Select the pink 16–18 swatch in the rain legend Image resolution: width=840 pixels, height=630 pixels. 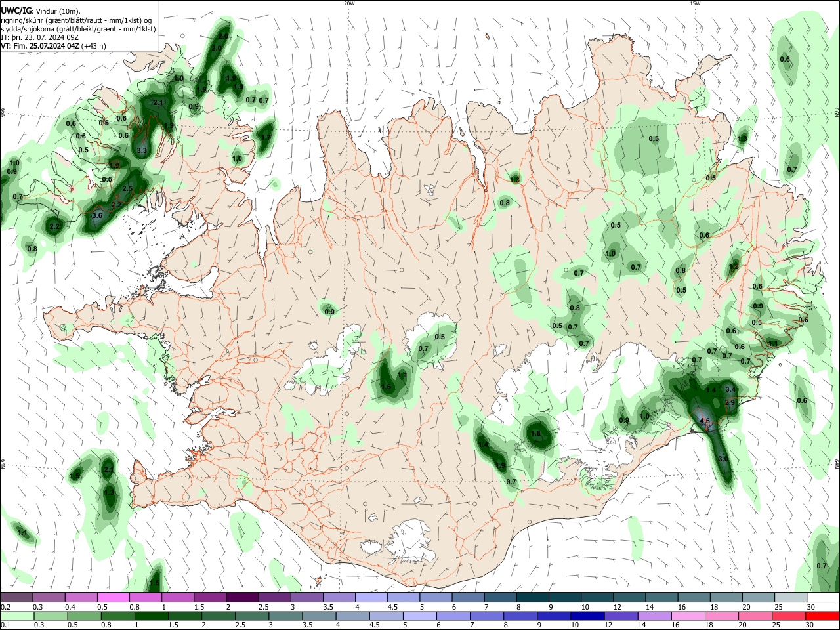(x=688, y=616)
